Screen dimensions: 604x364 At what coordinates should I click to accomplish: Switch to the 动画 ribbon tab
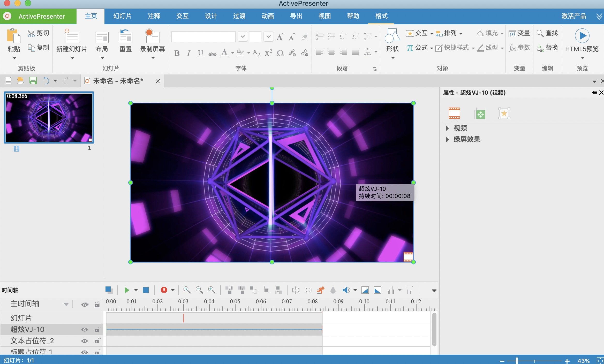point(268,16)
